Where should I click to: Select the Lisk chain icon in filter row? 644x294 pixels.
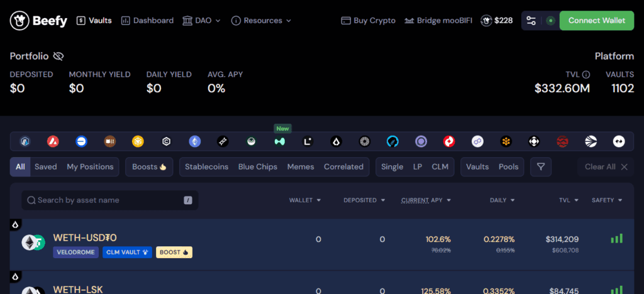coord(336,142)
